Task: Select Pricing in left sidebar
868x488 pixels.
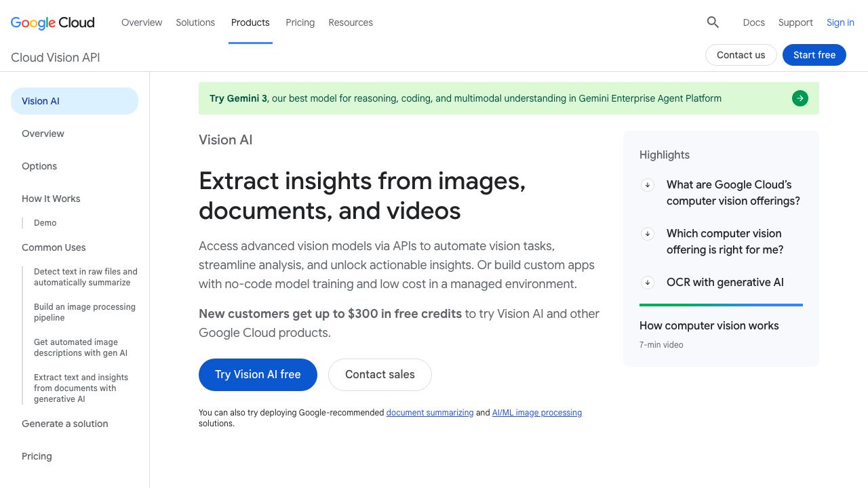Action: click(x=37, y=456)
